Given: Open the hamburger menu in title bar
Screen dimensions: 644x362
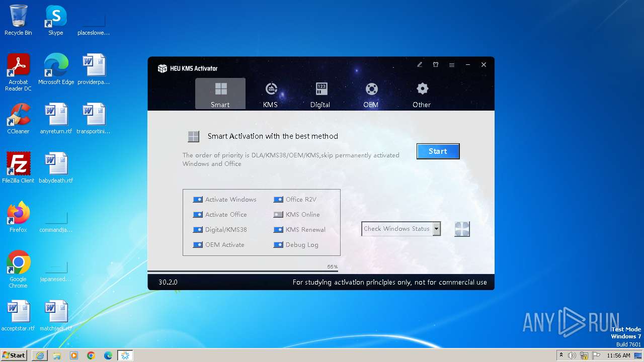Looking at the screenshot, I should click(452, 65).
